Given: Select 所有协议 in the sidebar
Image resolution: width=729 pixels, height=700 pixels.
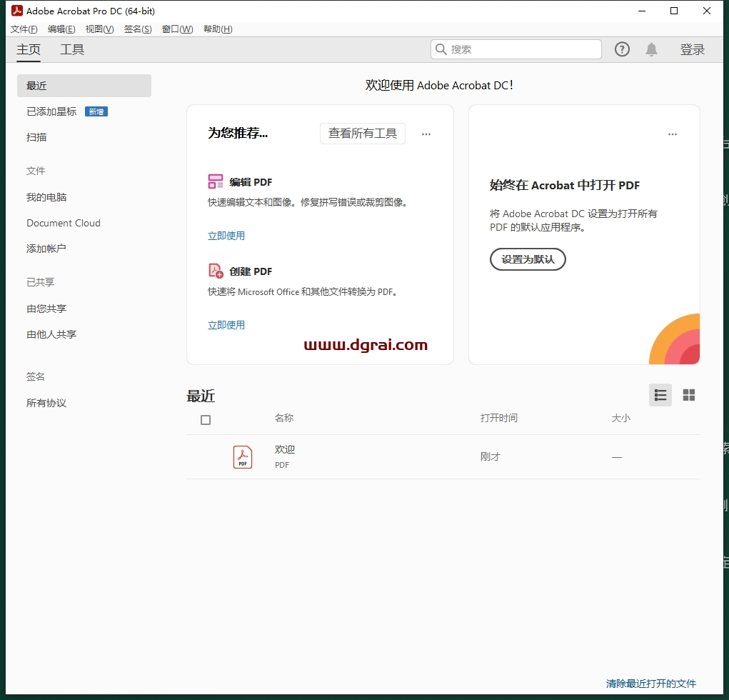Looking at the screenshot, I should (46, 403).
